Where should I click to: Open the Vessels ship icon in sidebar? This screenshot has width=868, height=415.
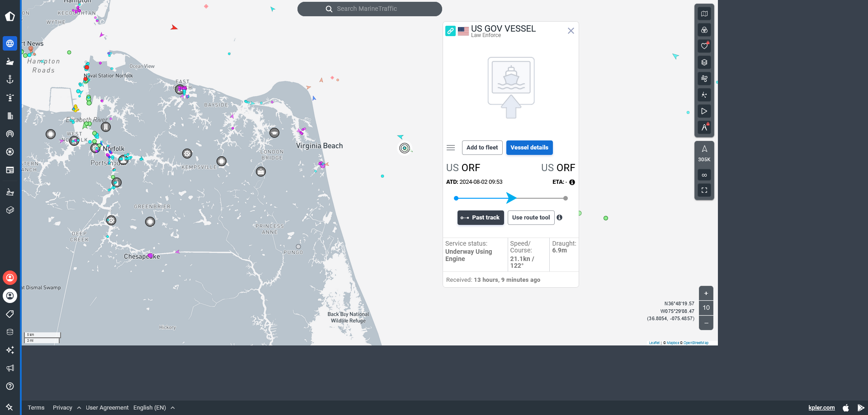(10, 61)
